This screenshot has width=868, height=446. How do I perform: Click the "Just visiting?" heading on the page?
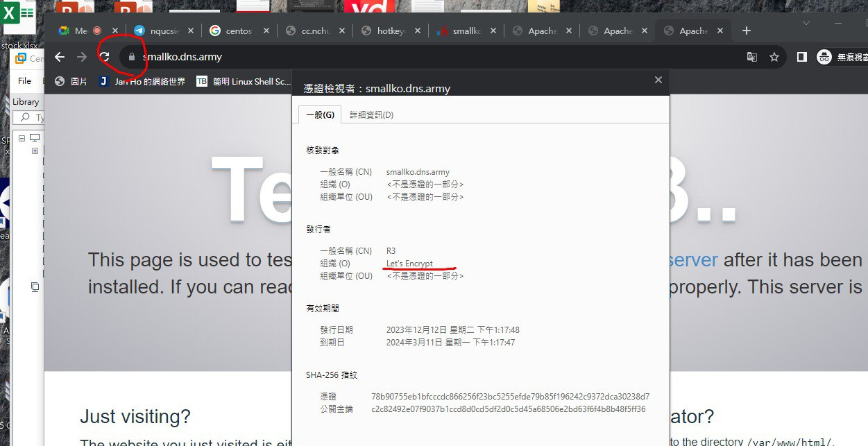(135, 416)
